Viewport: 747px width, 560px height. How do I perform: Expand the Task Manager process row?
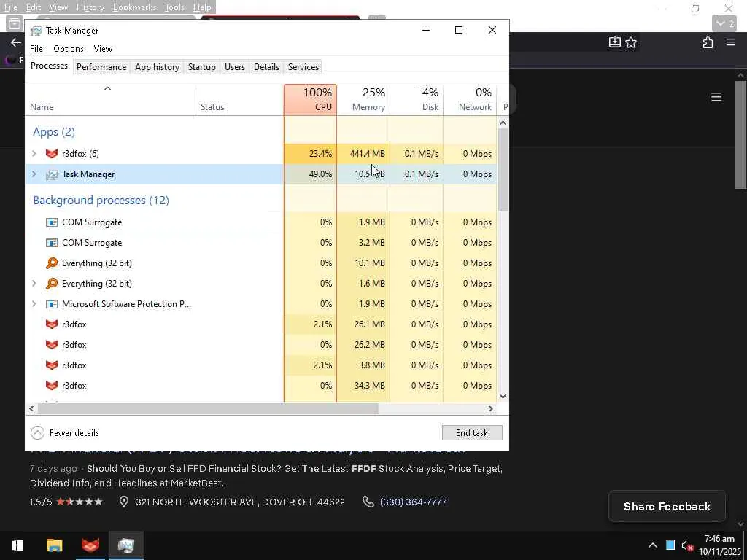(x=34, y=174)
